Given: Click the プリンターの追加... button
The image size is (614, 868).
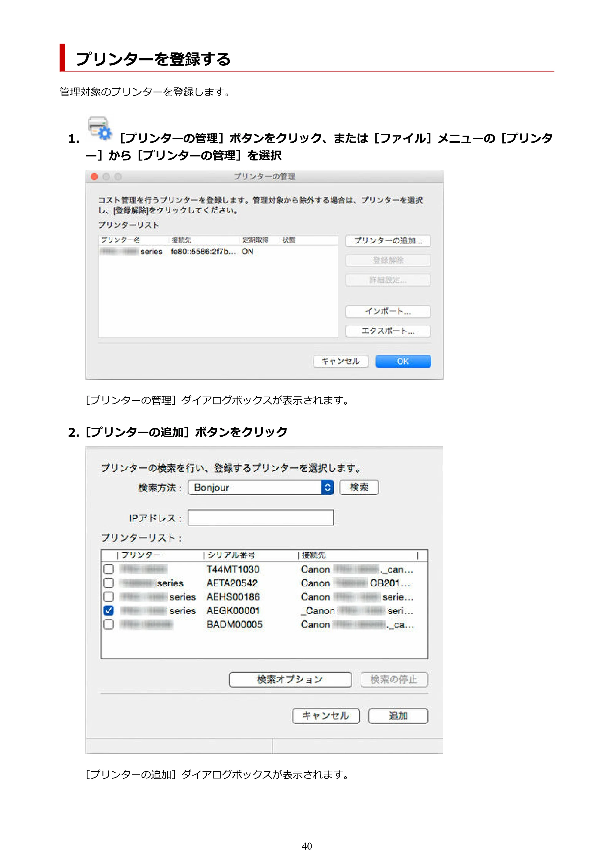Looking at the screenshot, I should pos(388,241).
